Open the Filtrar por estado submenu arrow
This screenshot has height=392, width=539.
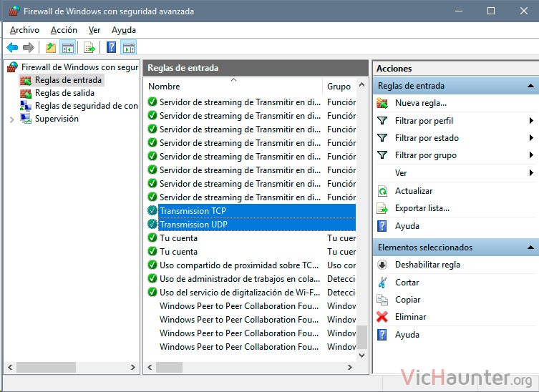tap(531, 138)
